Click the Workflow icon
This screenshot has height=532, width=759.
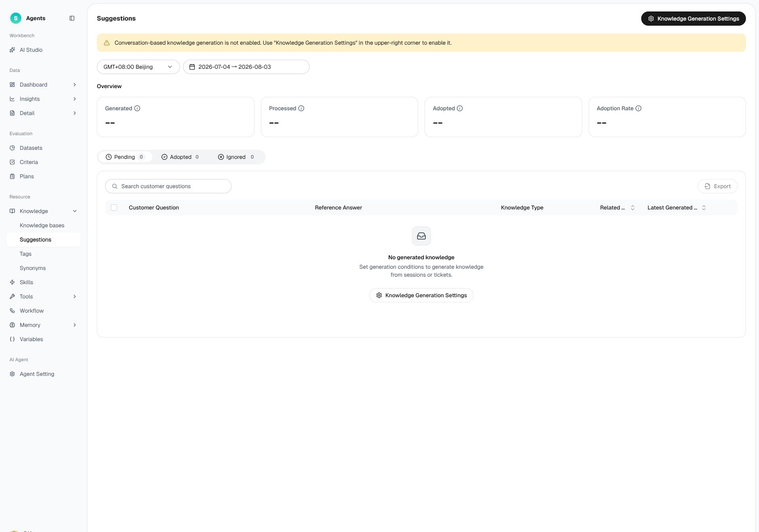pyautogui.click(x=12, y=311)
